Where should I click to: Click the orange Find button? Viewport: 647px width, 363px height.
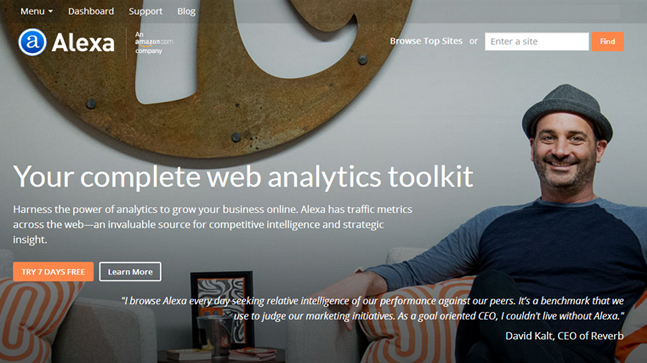pyautogui.click(x=607, y=41)
